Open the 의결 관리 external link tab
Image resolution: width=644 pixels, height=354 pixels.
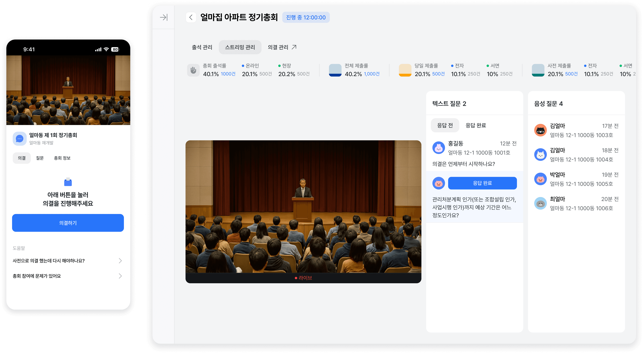[282, 47]
